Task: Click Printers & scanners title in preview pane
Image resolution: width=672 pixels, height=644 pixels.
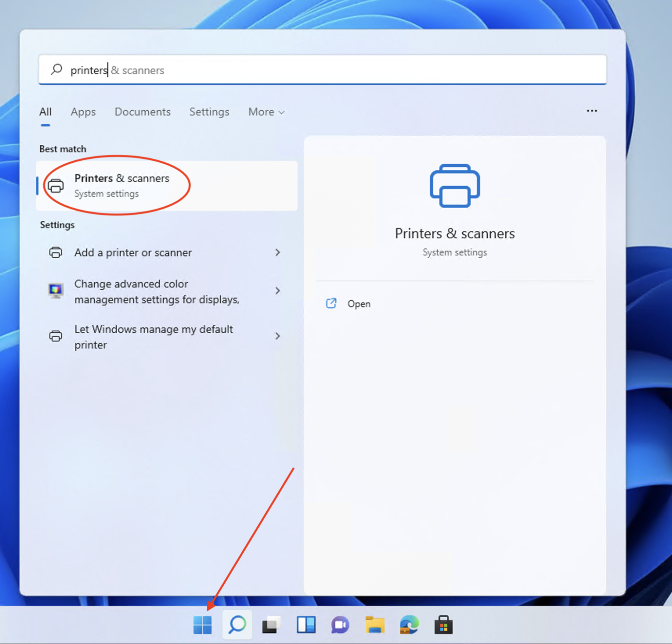Action: click(x=455, y=233)
